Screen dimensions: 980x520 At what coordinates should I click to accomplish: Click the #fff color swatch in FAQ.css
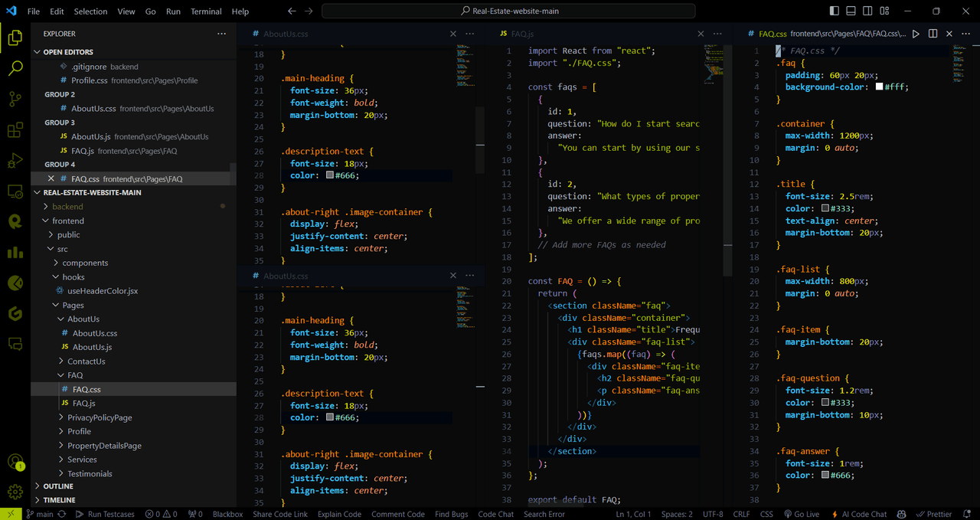pyautogui.click(x=879, y=87)
